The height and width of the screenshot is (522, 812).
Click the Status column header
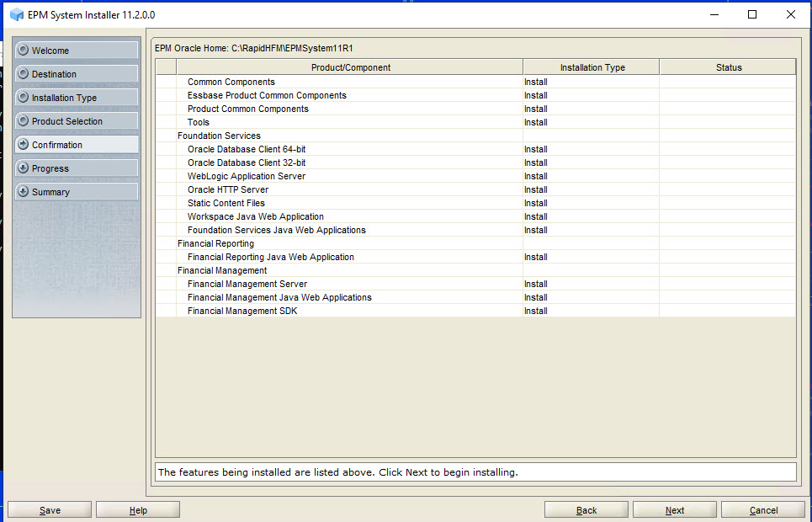[x=728, y=67]
